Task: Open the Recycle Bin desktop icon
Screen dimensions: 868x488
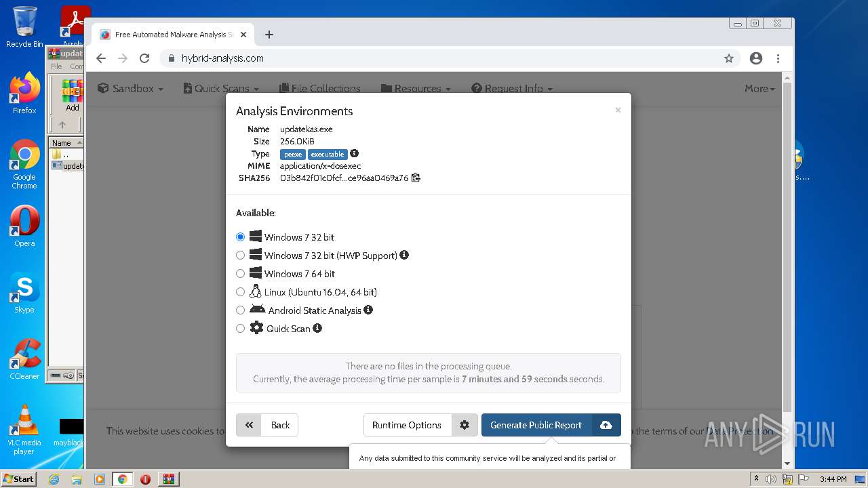Action: (24, 27)
